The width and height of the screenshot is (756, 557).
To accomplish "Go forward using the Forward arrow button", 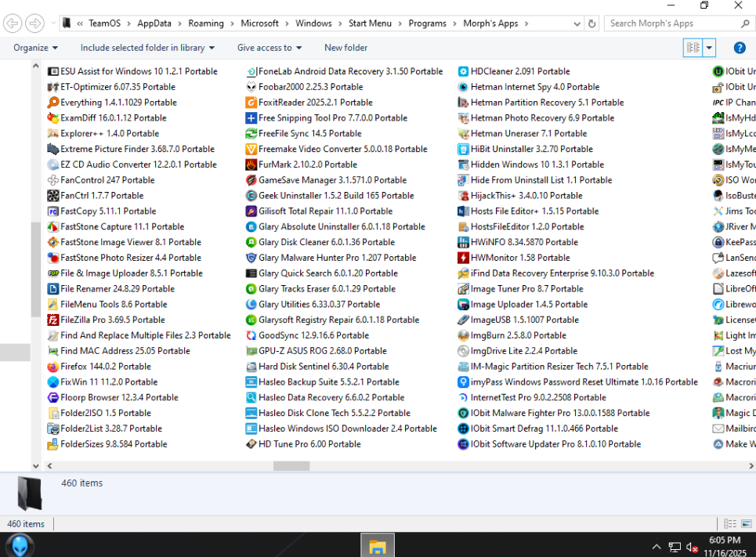I will point(34,24).
